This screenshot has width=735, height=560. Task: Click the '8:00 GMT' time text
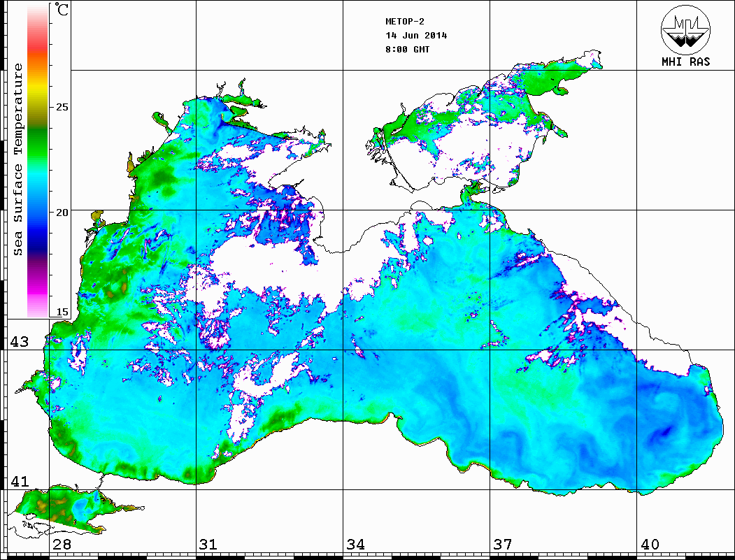point(407,50)
